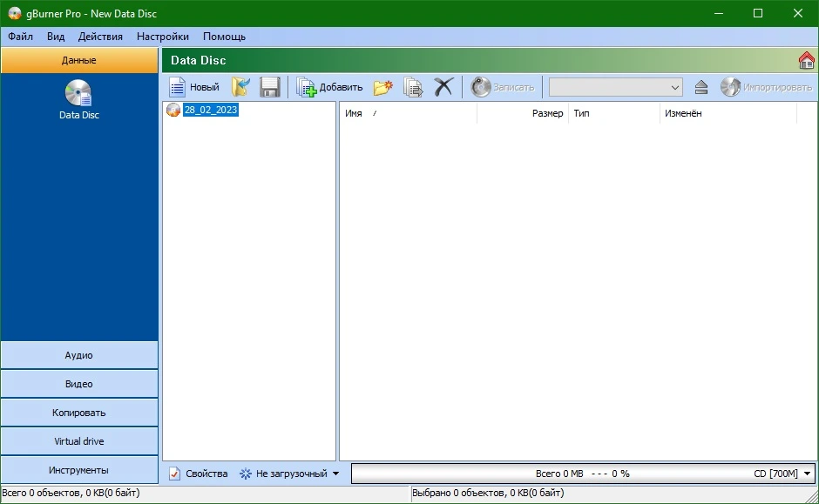Open the Файл menu
Viewport: 819px width, 504px height.
(20, 37)
